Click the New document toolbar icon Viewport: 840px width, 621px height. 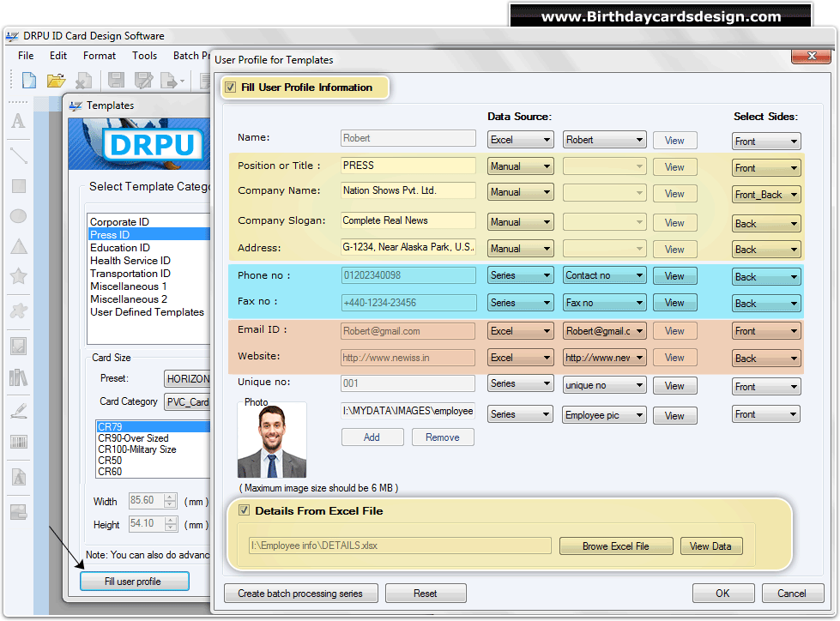click(x=29, y=81)
